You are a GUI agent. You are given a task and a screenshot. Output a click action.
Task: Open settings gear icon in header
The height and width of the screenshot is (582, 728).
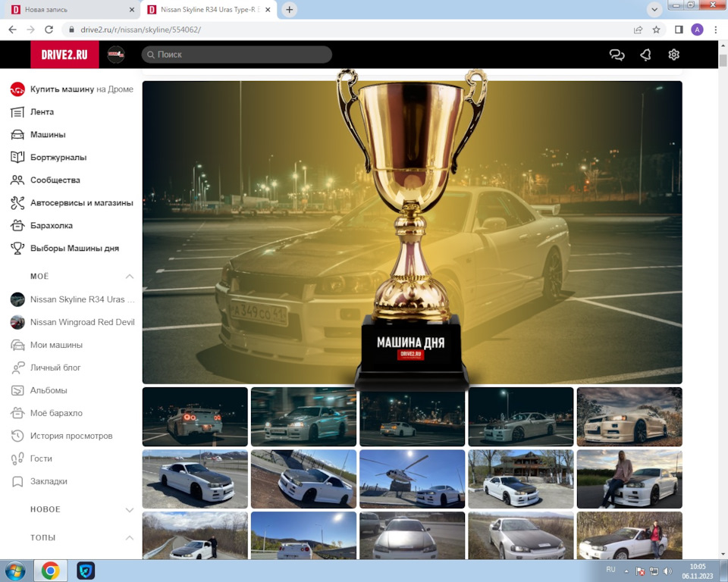coord(673,55)
